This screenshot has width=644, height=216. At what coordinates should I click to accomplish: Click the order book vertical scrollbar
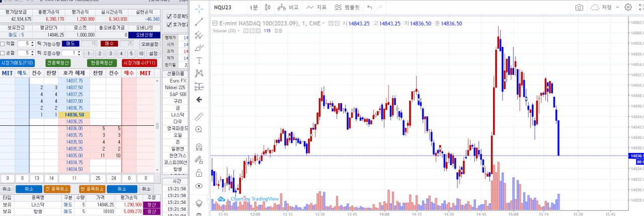pos(157,125)
